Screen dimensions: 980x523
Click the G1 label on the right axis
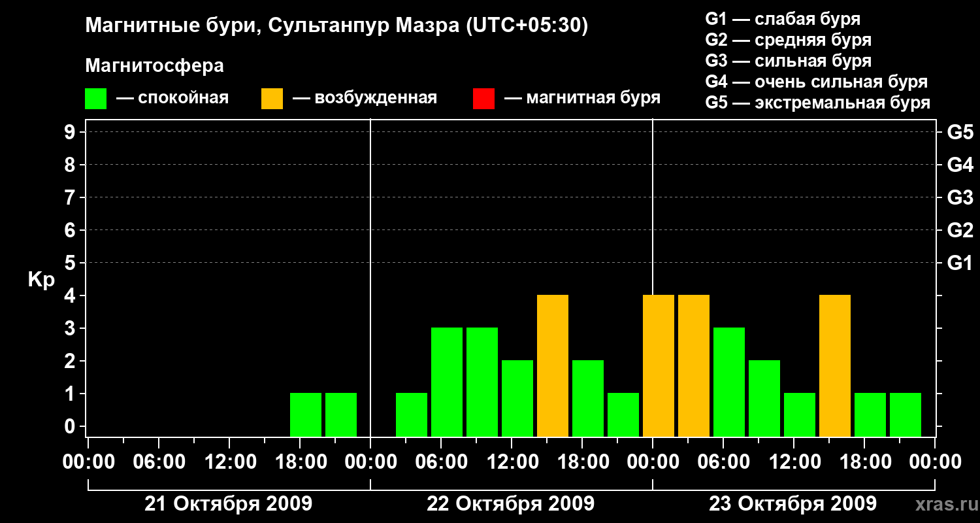pos(960,263)
